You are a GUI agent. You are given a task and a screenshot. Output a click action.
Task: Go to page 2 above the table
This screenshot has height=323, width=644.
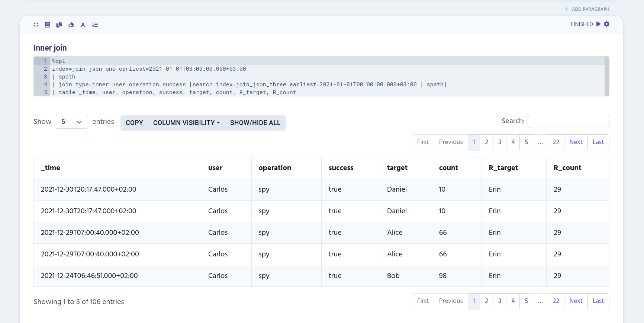pos(486,142)
